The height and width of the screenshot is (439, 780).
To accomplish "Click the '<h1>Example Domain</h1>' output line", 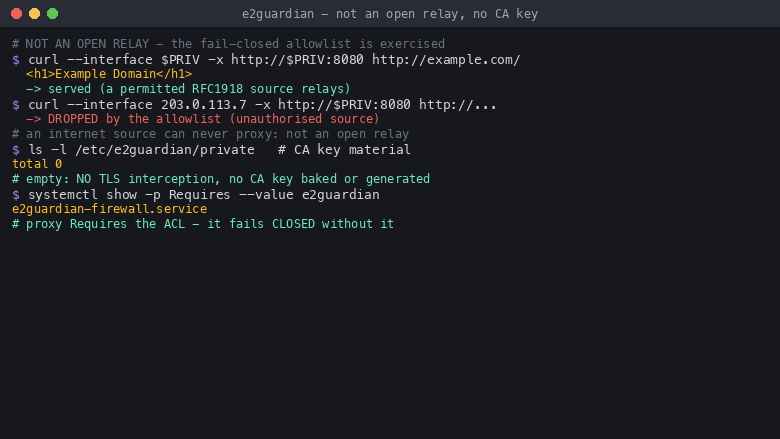I will pos(109,74).
